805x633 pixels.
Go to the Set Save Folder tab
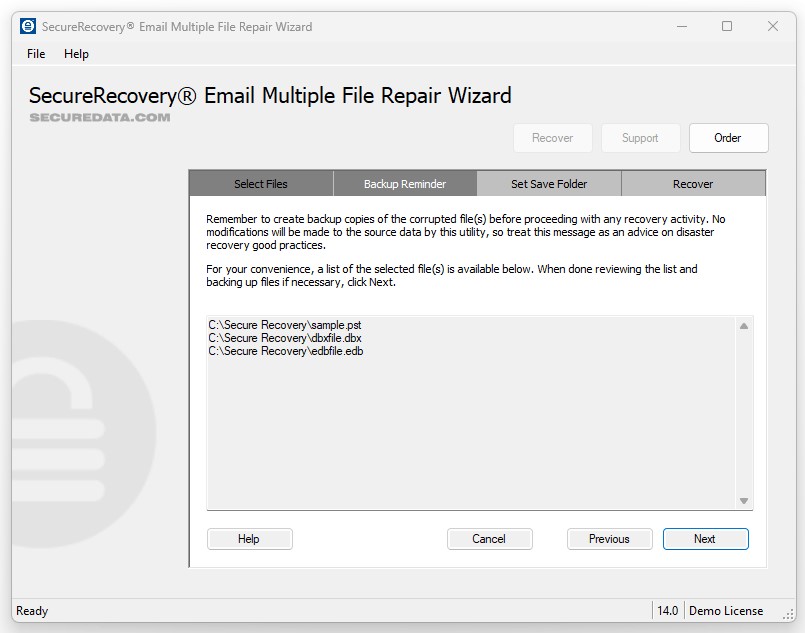[x=549, y=184]
